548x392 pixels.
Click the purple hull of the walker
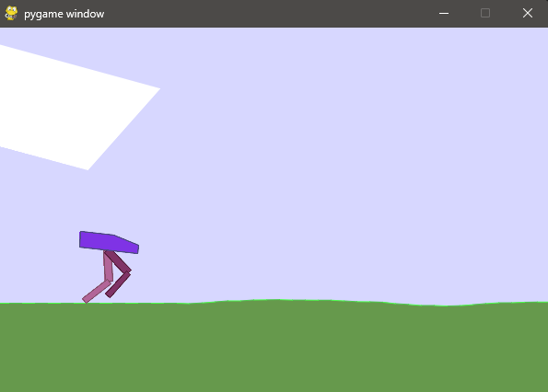109,243
